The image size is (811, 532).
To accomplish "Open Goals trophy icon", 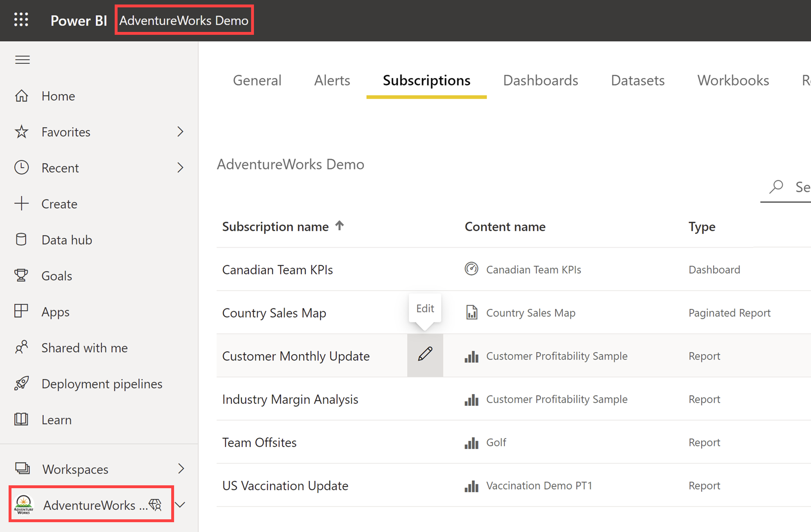I will coord(21,276).
